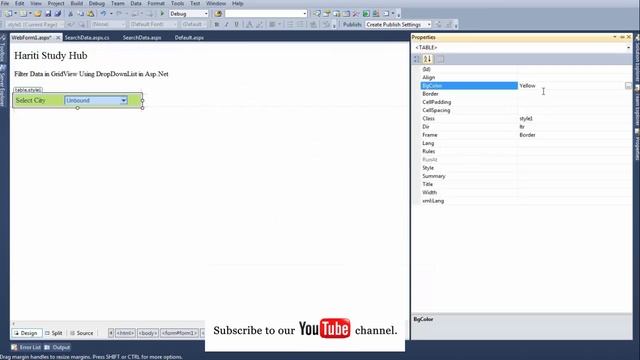
Task: Click the Publish toolbar button
Action: pyautogui.click(x=352, y=24)
